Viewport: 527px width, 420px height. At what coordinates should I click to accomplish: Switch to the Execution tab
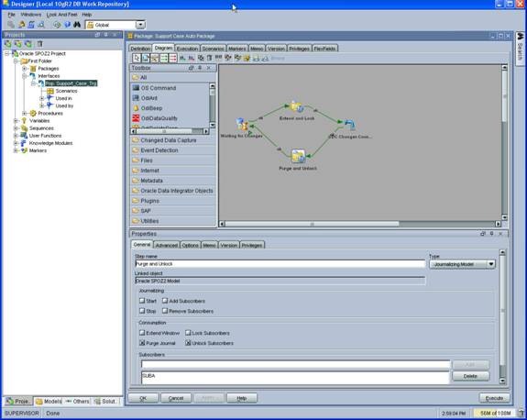click(x=187, y=49)
